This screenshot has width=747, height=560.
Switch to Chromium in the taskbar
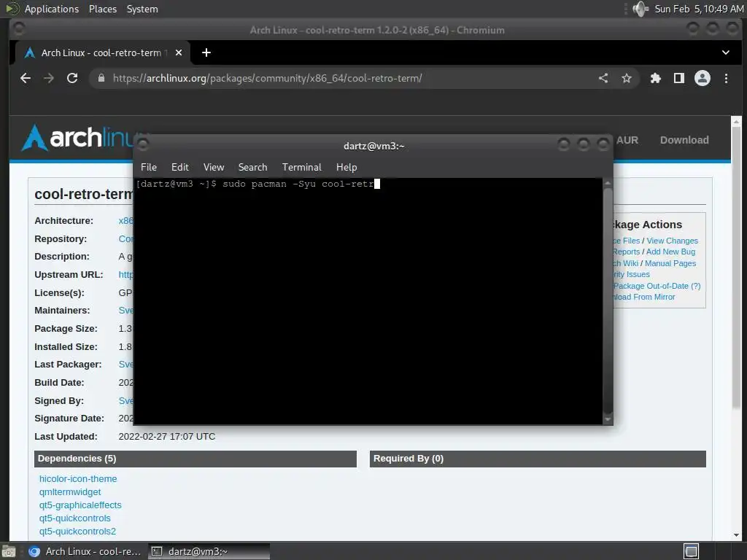pos(85,551)
